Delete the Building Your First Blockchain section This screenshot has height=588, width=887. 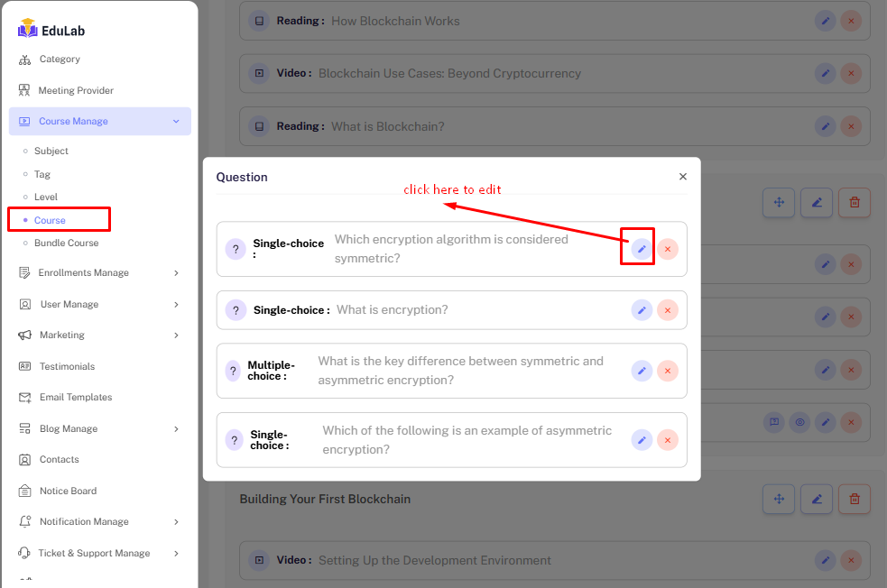pos(854,499)
